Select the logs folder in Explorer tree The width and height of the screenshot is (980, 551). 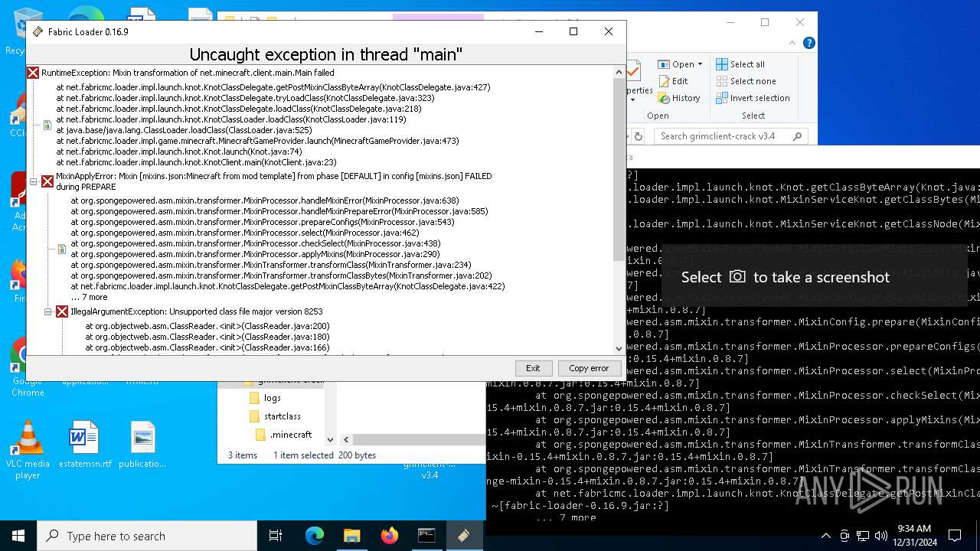coord(265,398)
